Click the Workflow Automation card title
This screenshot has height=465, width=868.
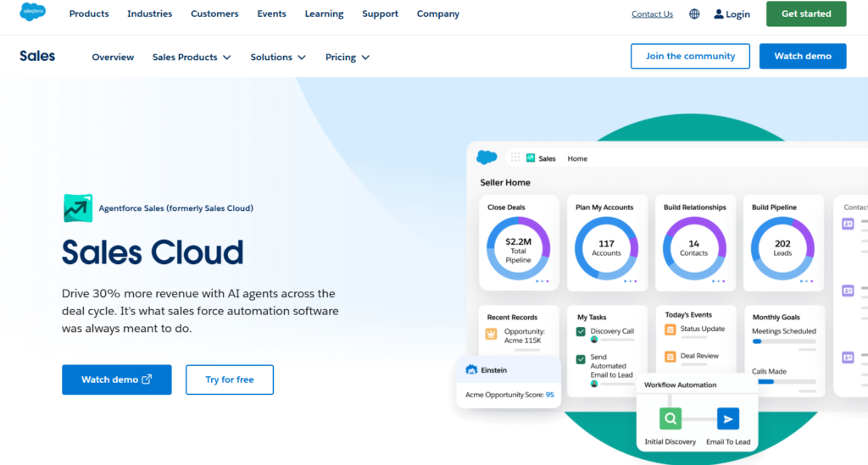pos(681,385)
